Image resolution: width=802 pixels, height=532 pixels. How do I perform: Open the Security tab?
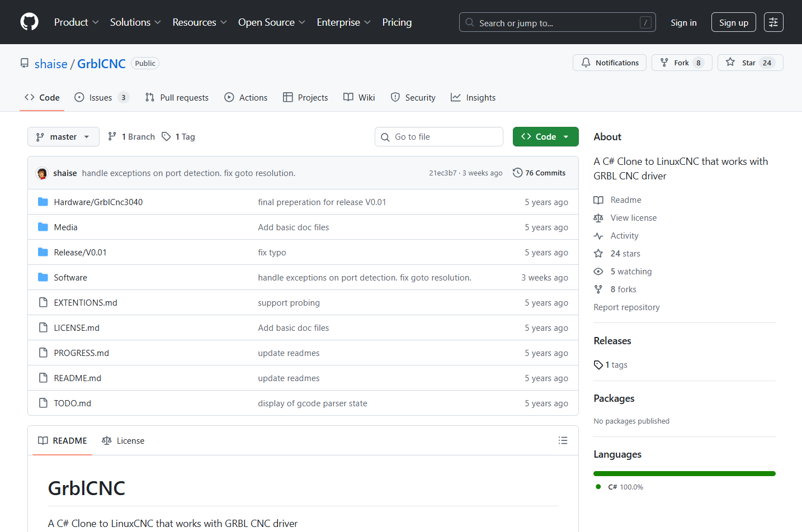coord(413,97)
